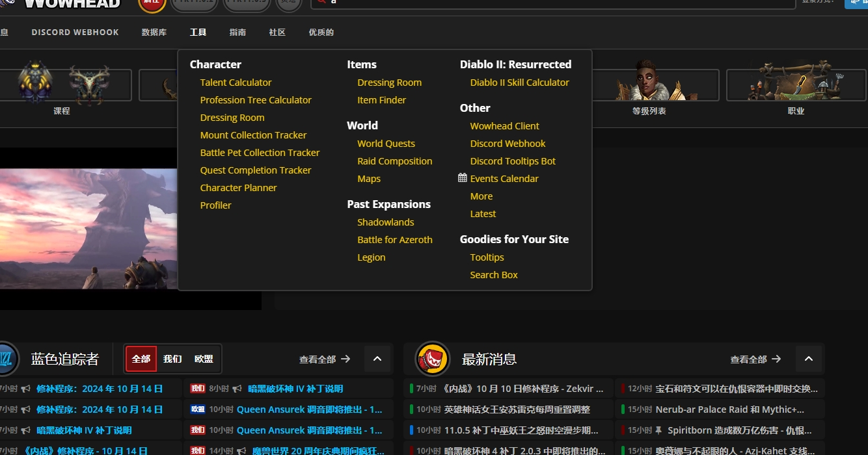Click the megaphone icon on 魔兽世界 20 周年 row

(x=242, y=451)
